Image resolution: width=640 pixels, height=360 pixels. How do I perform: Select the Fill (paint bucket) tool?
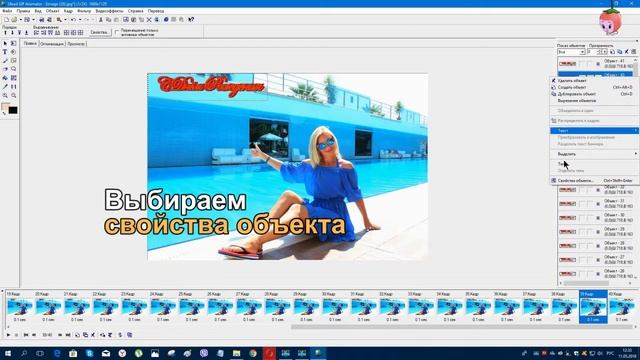5,78
